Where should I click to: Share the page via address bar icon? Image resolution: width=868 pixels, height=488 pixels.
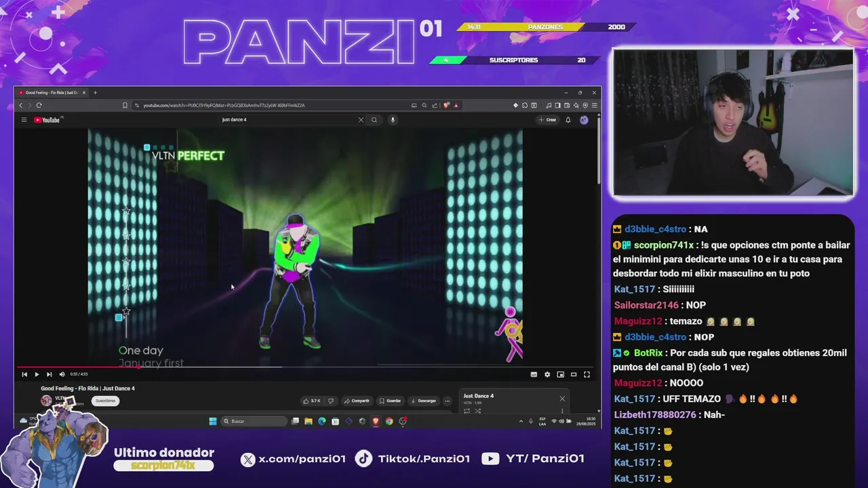tap(435, 105)
